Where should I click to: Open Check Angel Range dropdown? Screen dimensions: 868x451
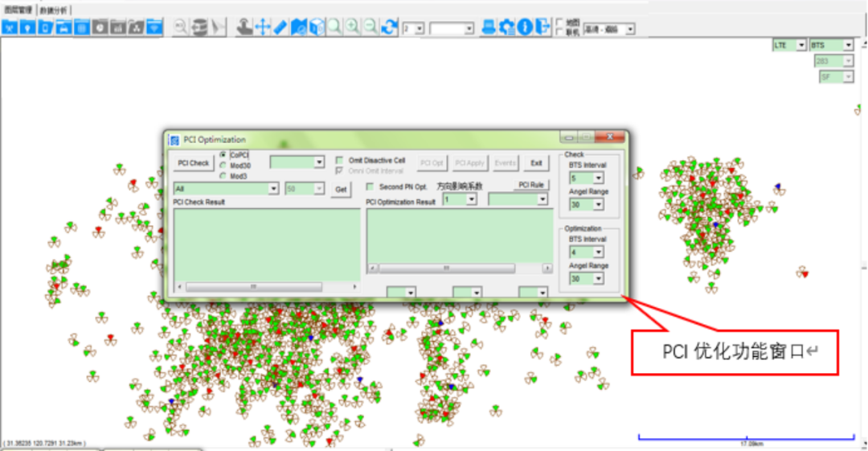tap(587, 205)
